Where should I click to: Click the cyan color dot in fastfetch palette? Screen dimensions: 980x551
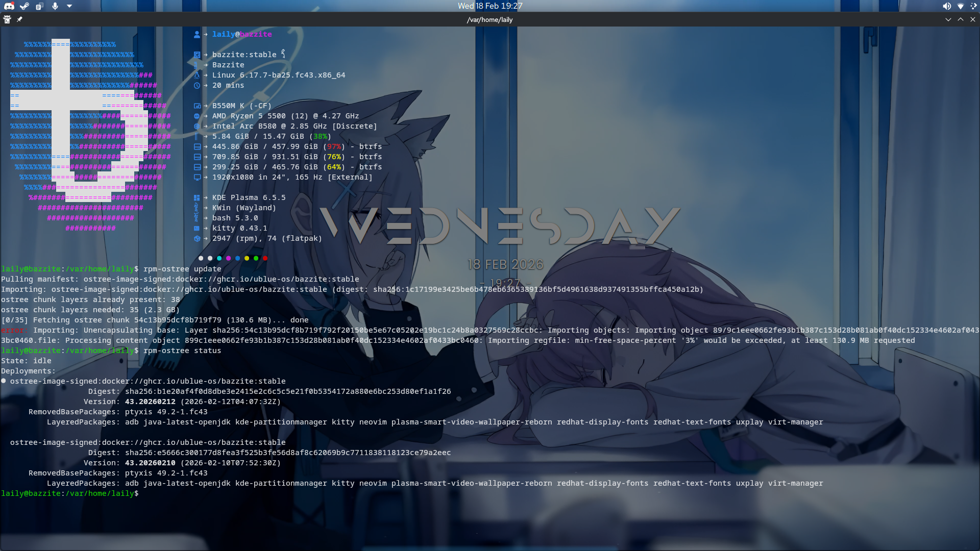pyautogui.click(x=219, y=258)
